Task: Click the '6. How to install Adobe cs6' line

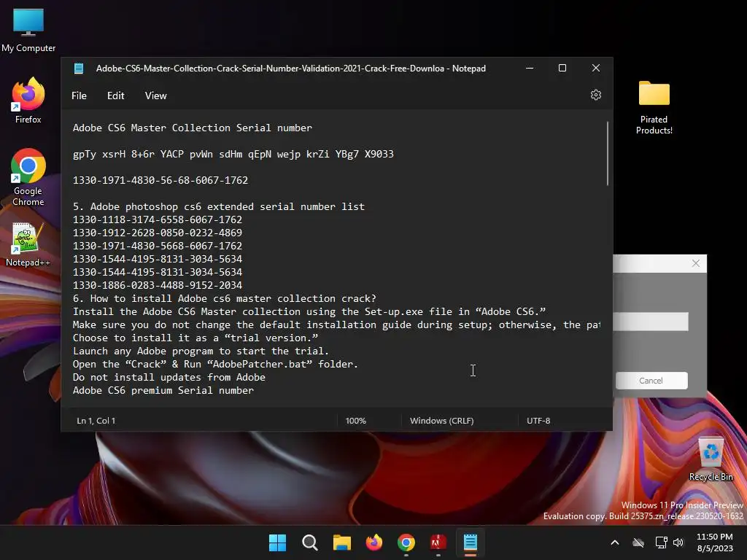Action: coord(225,298)
